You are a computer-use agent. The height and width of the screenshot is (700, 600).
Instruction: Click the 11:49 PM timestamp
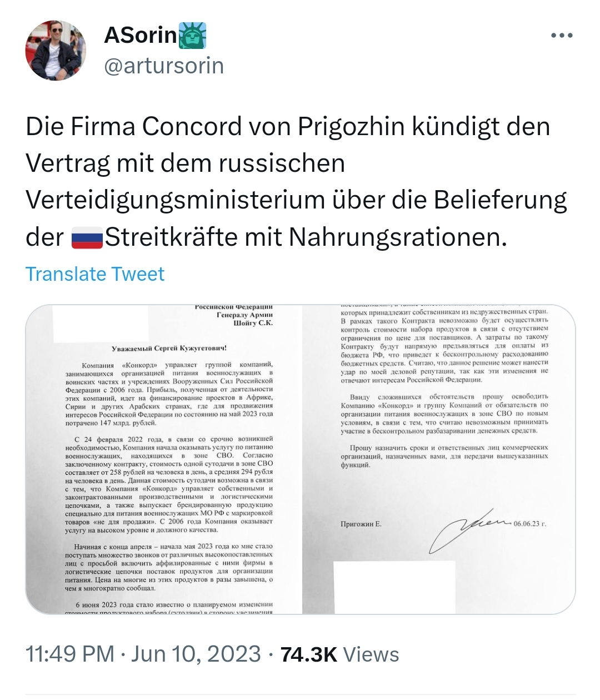point(70,654)
